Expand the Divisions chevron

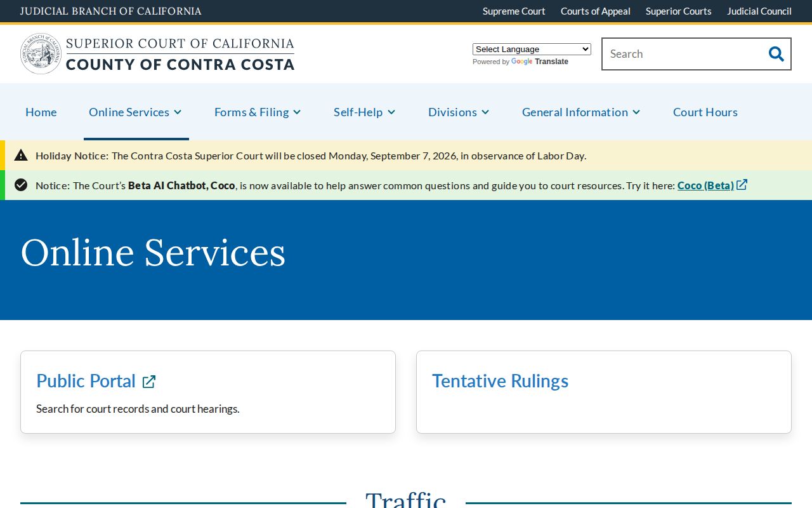click(x=485, y=112)
